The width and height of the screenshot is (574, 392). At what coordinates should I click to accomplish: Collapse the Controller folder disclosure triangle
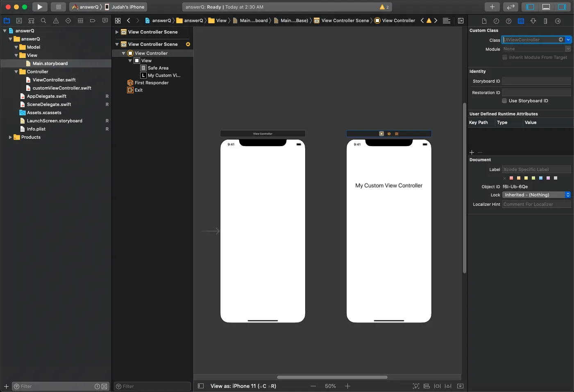[x=16, y=72]
